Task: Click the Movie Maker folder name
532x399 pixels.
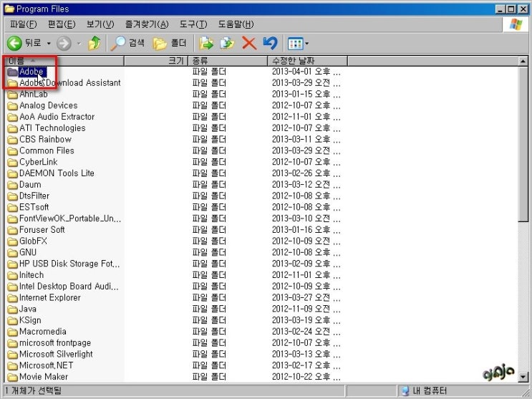Action: pos(44,377)
